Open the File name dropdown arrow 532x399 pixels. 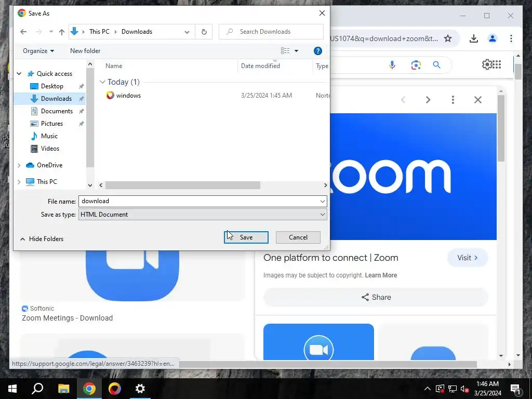[x=322, y=201]
